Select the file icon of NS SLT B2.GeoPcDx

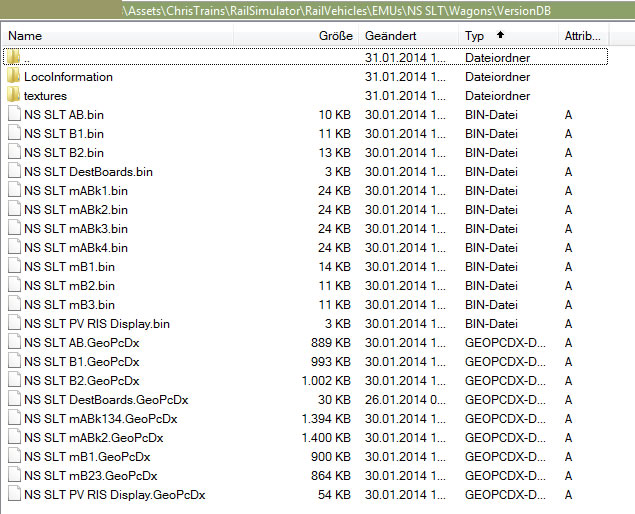[14, 380]
